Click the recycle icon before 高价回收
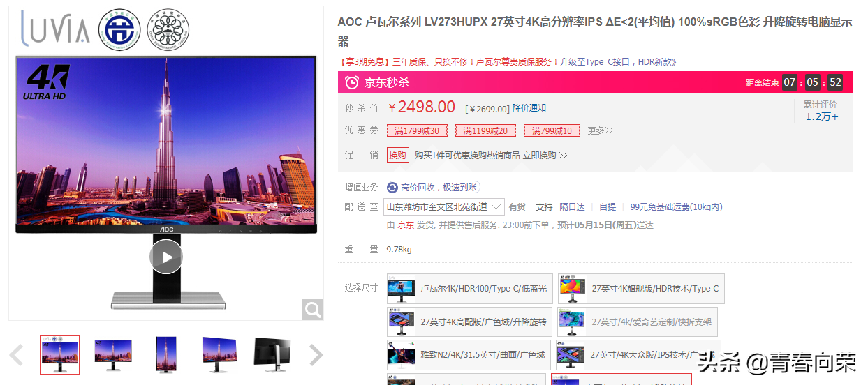 392,188
